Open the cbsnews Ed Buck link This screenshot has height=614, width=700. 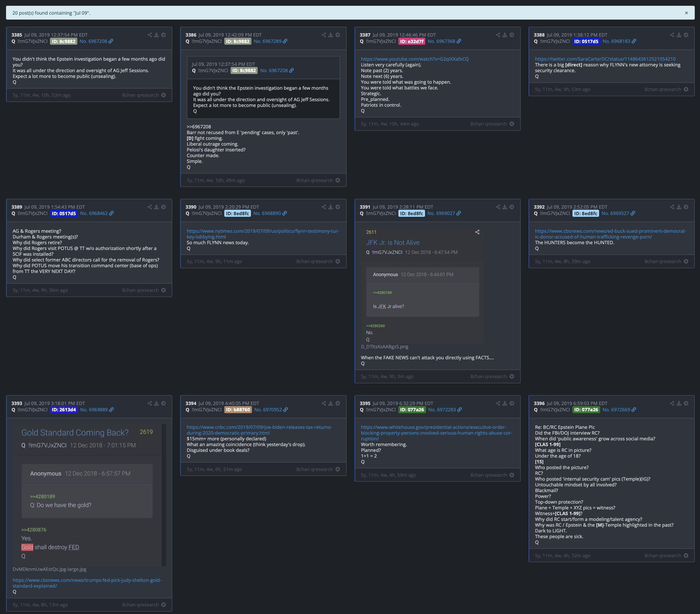tap(611, 234)
